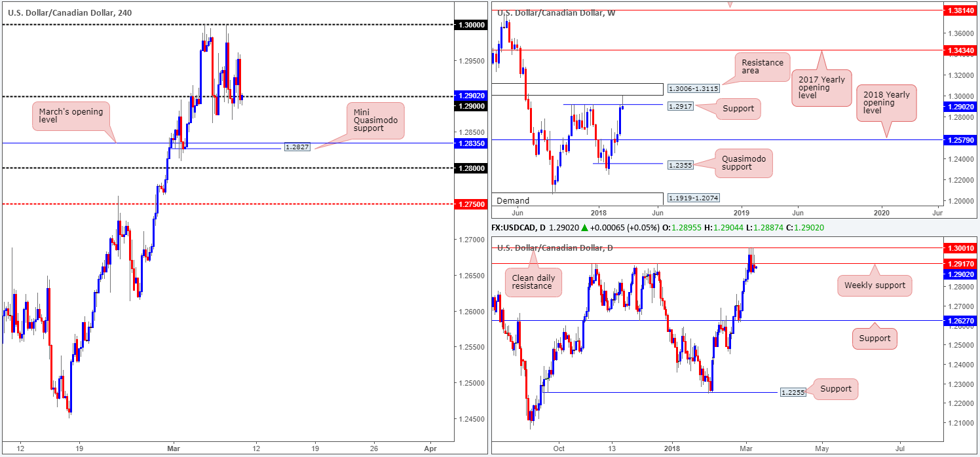Click the 1.25000 price axis value
Viewport: 980px width, 457px height.
(472, 382)
